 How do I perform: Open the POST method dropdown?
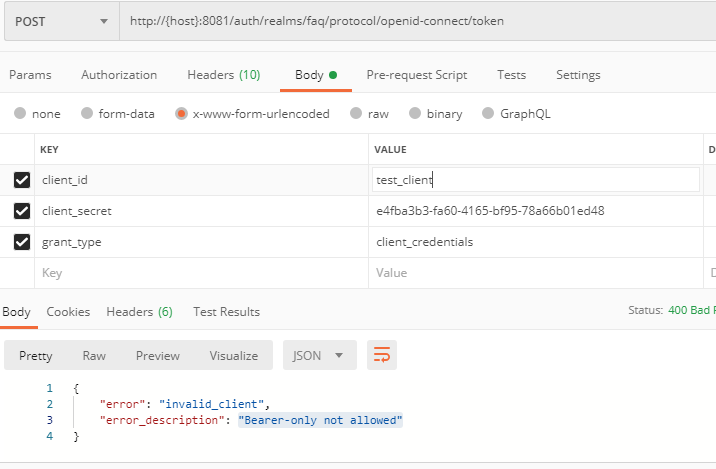tap(60, 21)
